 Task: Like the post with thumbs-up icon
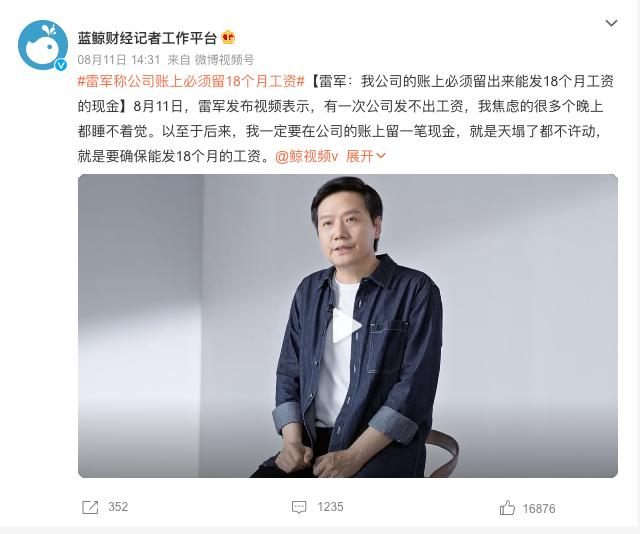507,507
